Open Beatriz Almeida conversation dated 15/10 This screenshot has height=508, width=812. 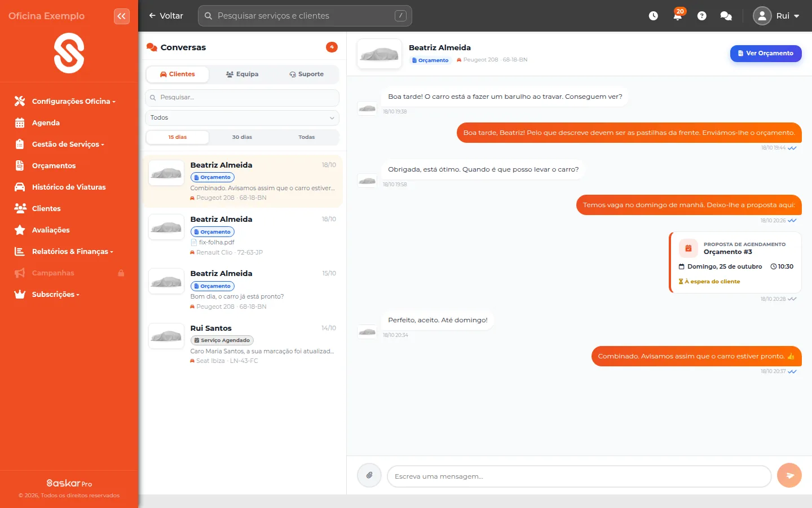242,290
